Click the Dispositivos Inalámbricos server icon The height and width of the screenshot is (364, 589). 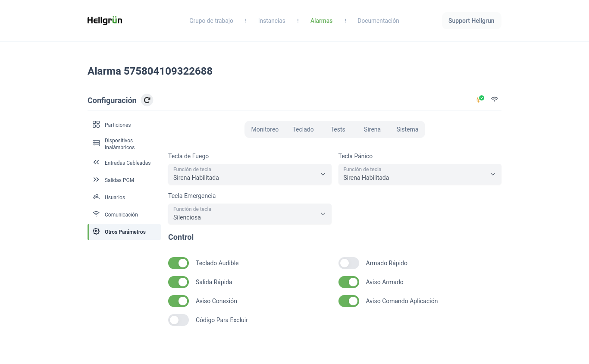pyautogui.click(x=96, y=144)
